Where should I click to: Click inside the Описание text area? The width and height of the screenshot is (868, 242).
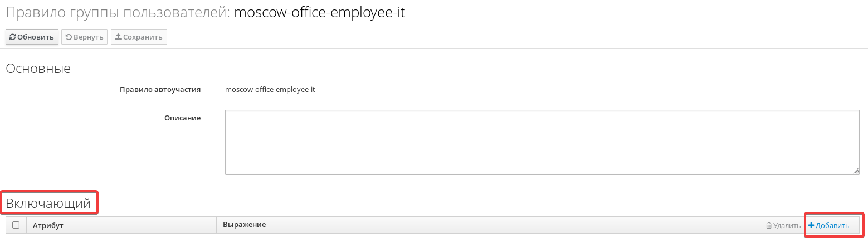tap(542, 142)
